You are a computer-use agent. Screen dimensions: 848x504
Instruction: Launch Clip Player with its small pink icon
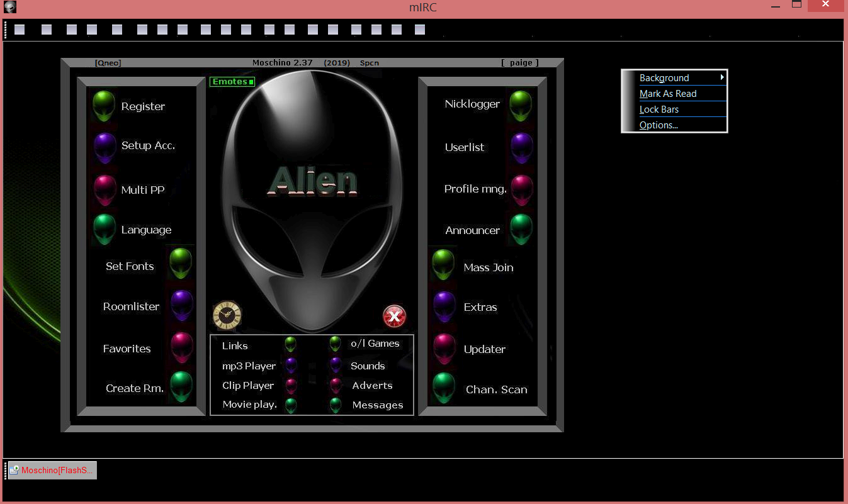[291, 386]
